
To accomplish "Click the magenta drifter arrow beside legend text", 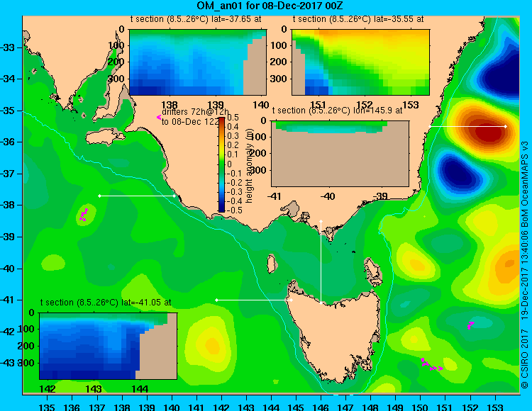I will [159, 117].
